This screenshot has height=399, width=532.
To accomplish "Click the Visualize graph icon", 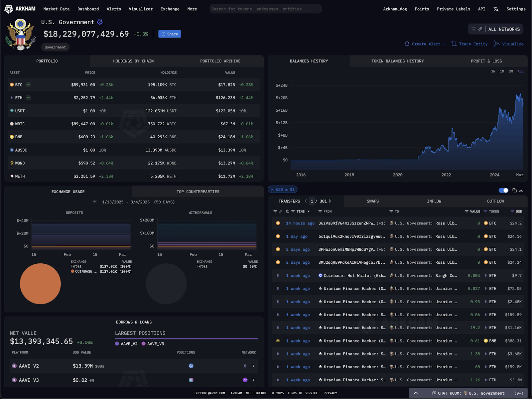I will [497, 44].
